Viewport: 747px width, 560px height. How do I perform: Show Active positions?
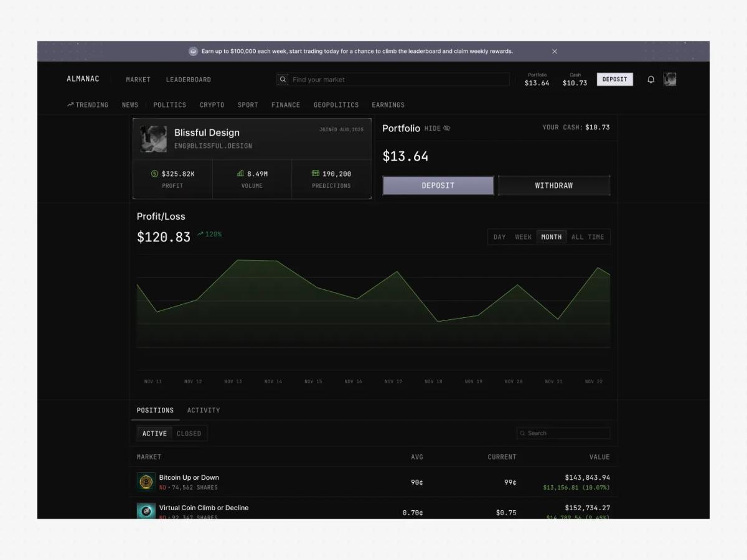(154, 434)
